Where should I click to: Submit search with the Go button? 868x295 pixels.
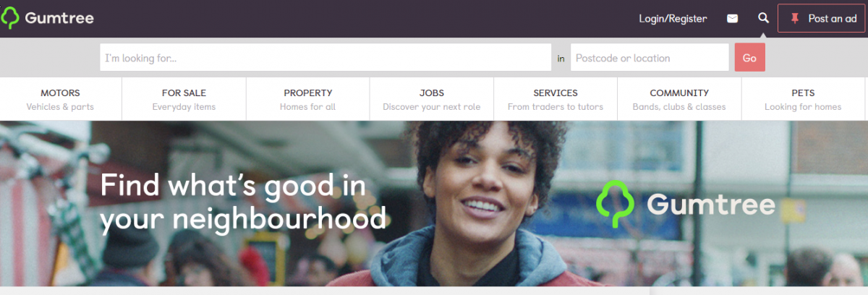[749, 58]
